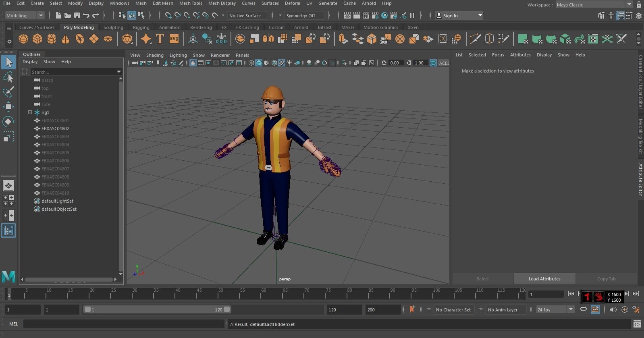Select the Lasso select tool
644x338 pixels.
(x=8, y=77)
